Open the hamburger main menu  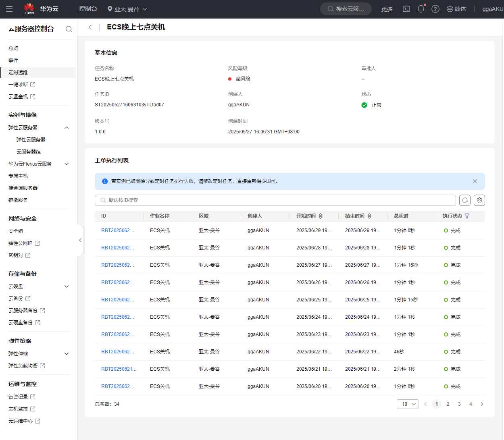9,9
